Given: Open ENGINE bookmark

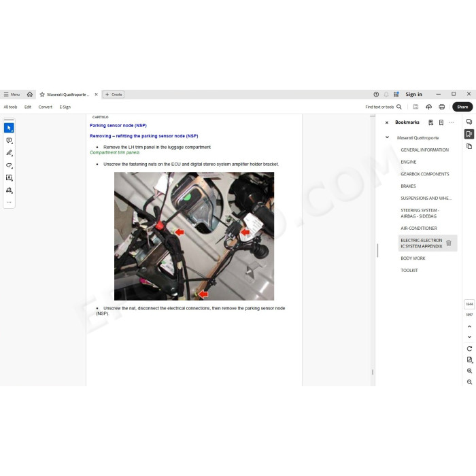Looking at the screenshot, I should click(408, 162).
